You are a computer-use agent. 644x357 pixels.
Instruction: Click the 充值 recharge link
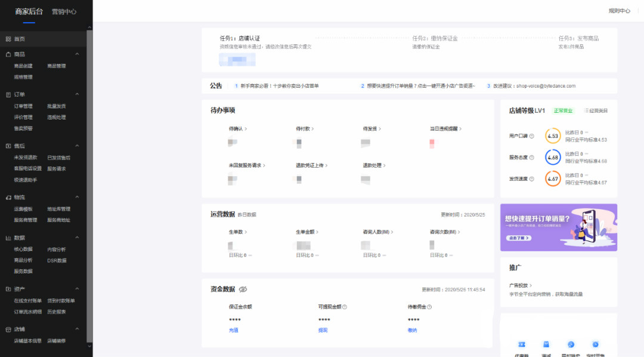(x=233, y=330)
